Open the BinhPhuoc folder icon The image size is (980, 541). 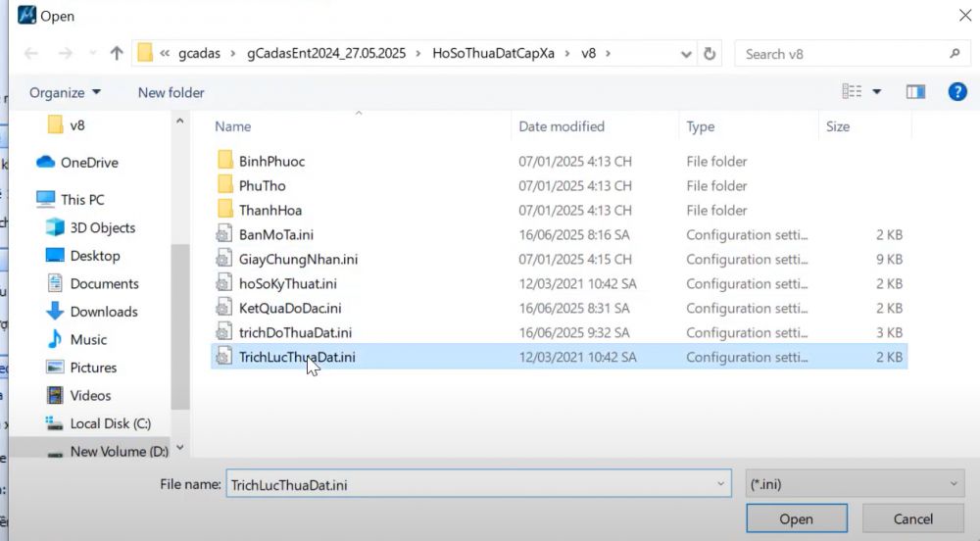[224, 161]
